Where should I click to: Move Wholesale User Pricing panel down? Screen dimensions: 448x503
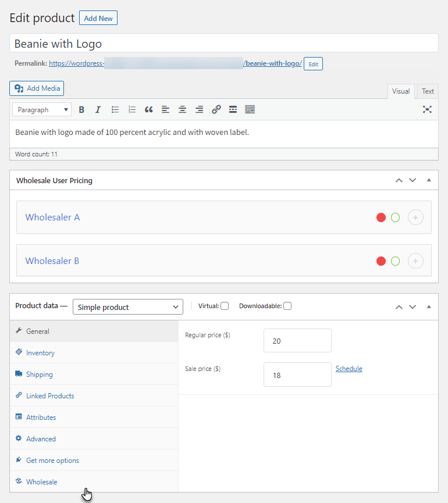click(x=413, y=180)
